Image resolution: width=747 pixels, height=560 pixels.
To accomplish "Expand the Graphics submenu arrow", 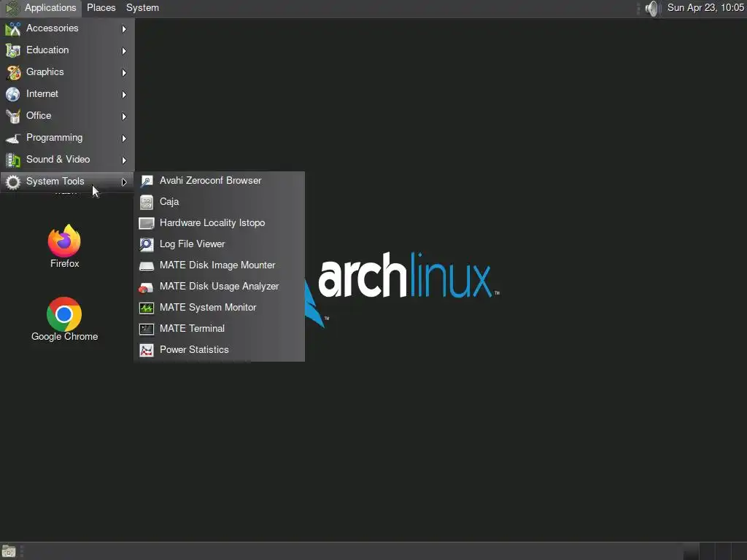I will click(x=124, y=73).
